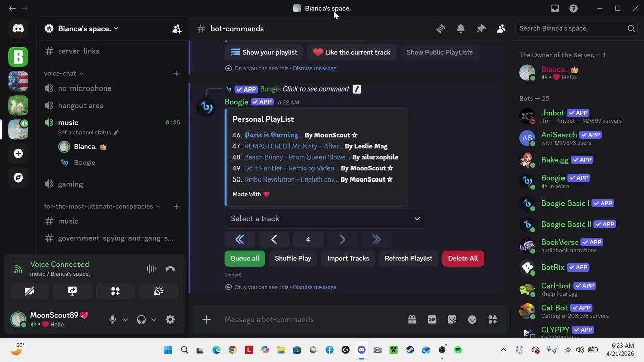Click Add a Server plus icon

(18, 153)
